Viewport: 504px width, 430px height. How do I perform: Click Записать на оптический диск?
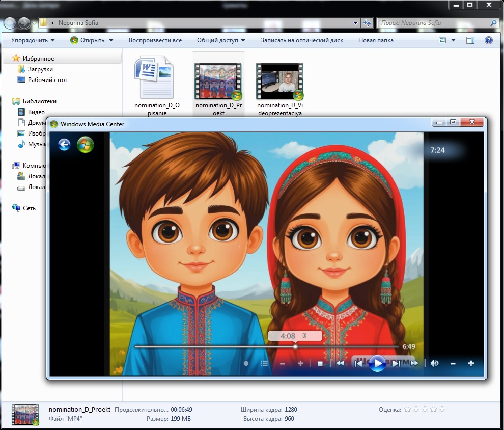pyautogui.click(x=302, y=40)
